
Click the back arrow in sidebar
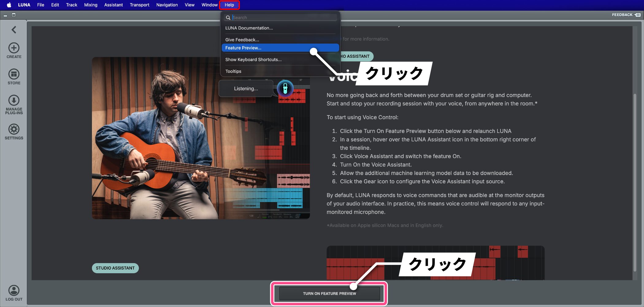14,29
